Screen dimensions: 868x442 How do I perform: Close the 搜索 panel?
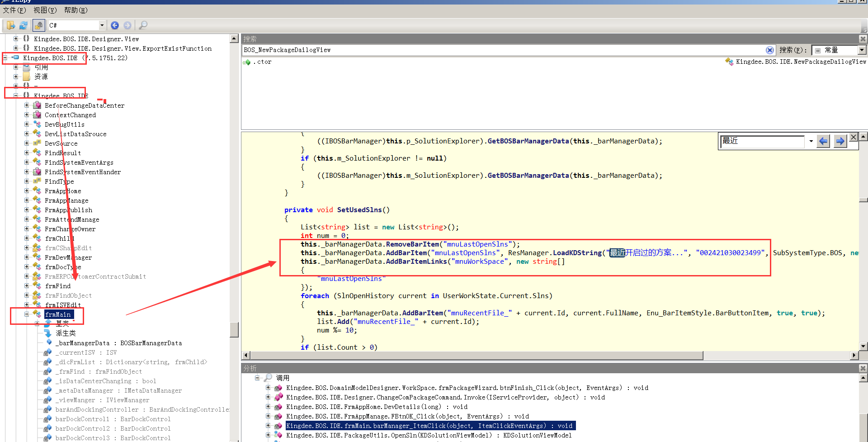pyautogui.click(x=863, y=39)
